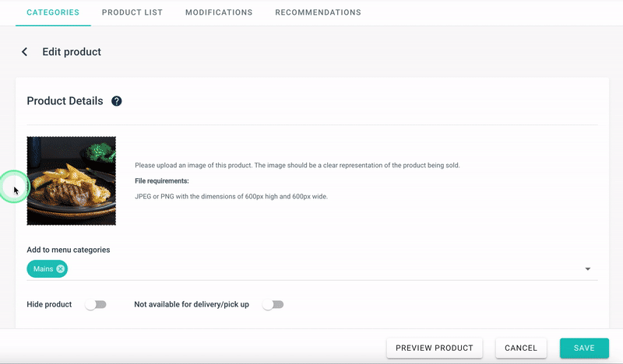This screenshot has height=364, width=623.
Task: Switch to the Categories tab
Action: tap(53, 12)
